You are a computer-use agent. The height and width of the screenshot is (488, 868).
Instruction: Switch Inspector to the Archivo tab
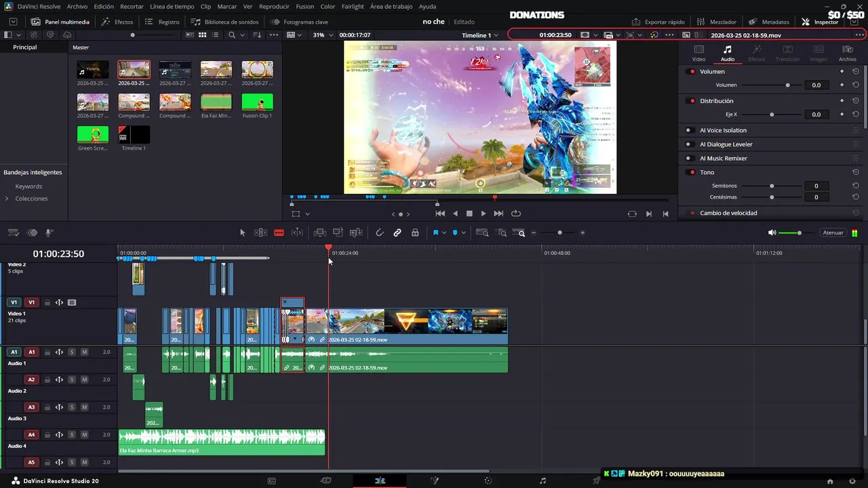point(848,53)
